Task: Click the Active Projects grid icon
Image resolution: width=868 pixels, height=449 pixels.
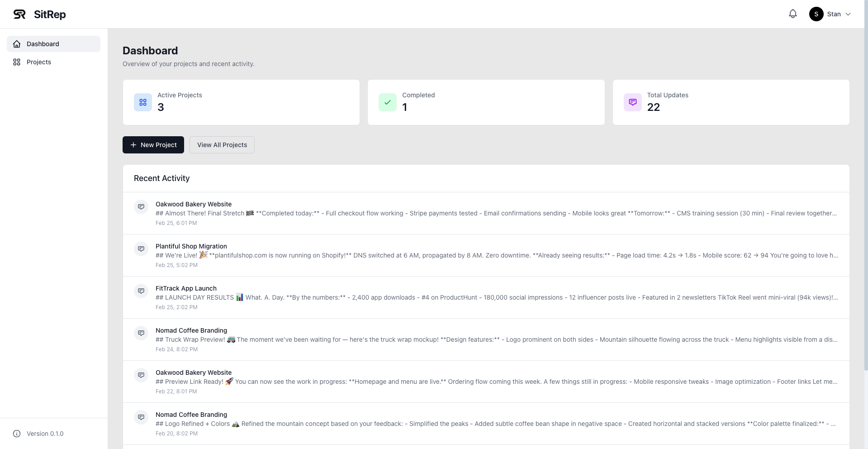Action: pos(142,102)
